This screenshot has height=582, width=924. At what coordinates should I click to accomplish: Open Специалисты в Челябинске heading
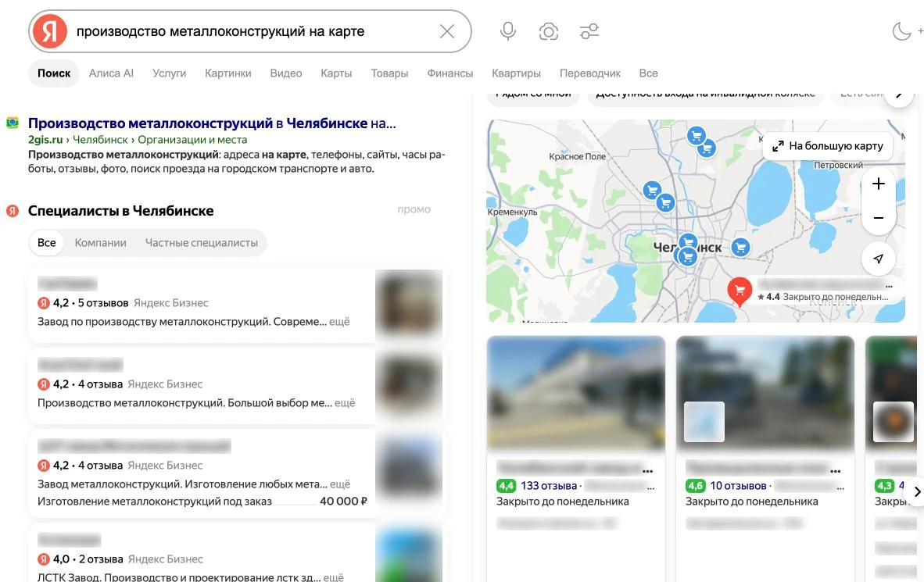click(x=121, y=211)
